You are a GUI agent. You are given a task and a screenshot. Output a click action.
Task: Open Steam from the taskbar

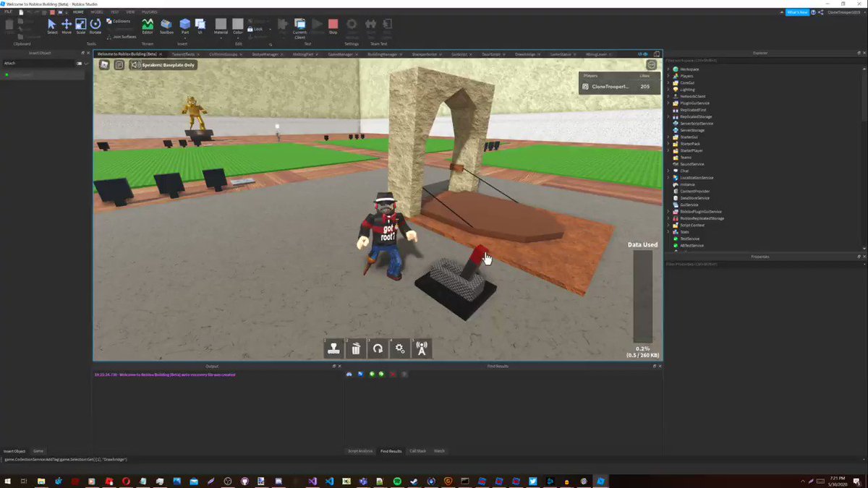pyautogui.click(x=414, y=481)
